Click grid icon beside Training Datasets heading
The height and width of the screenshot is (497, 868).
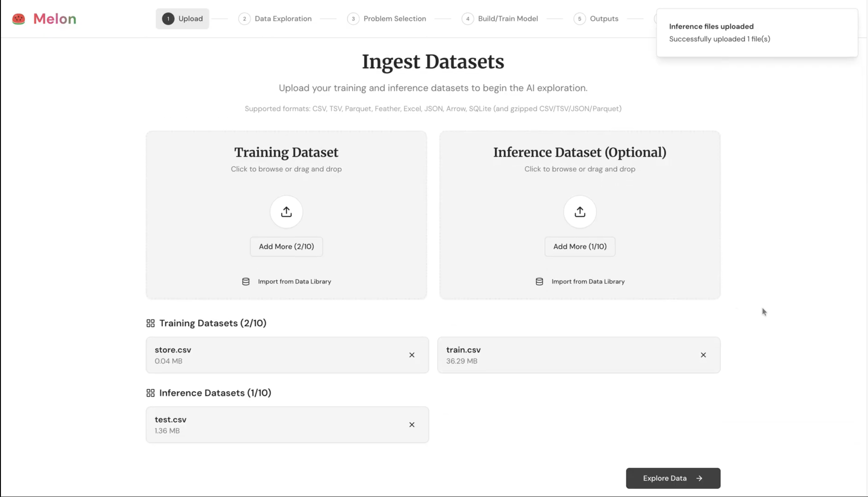point(151,323)
